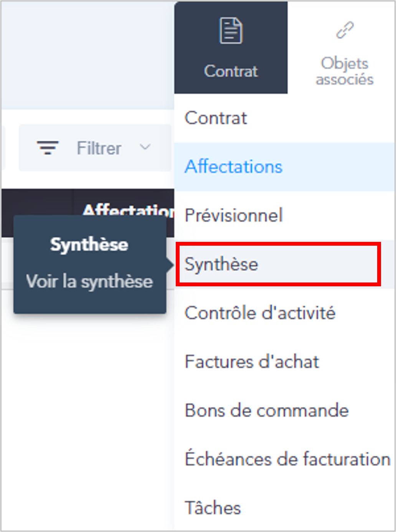Screen dimensions: 396x532
Task: Click the pale blue header banner area
Action: coord(87,56)
